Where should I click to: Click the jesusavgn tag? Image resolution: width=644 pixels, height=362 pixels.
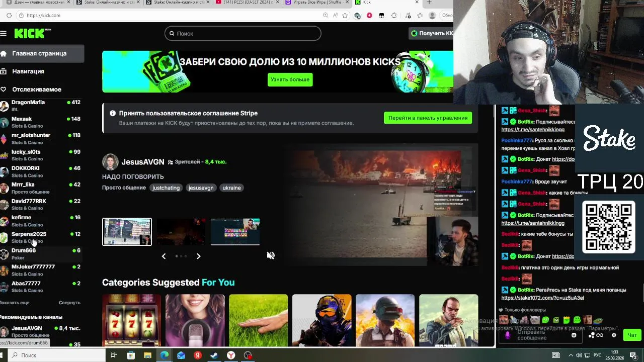201,188
